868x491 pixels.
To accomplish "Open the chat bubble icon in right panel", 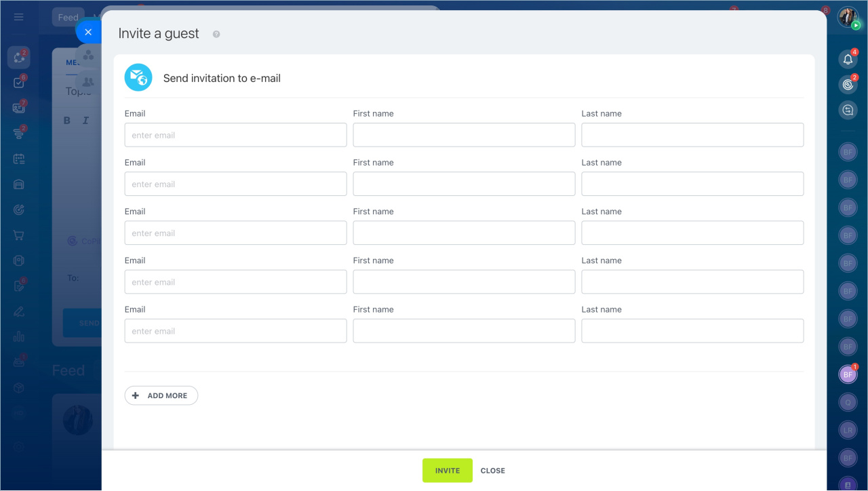I will click(848, 110).
